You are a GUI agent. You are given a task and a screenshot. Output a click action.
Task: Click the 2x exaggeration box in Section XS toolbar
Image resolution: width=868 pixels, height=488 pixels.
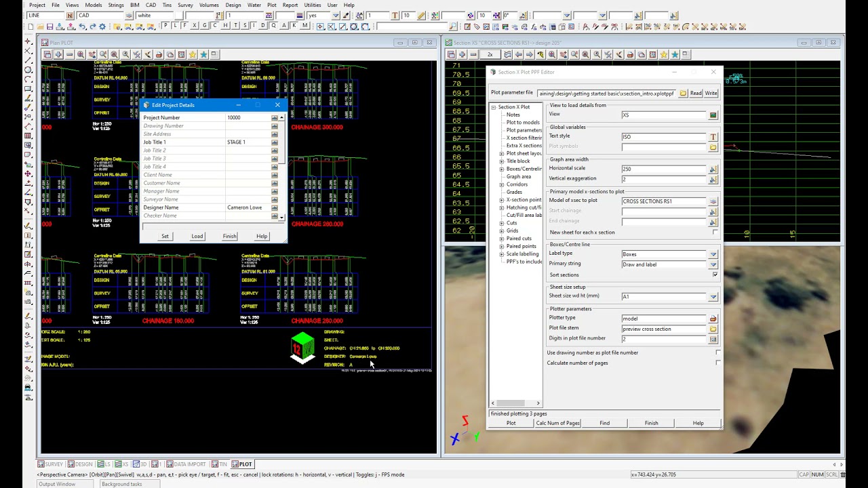coord(490,54)
